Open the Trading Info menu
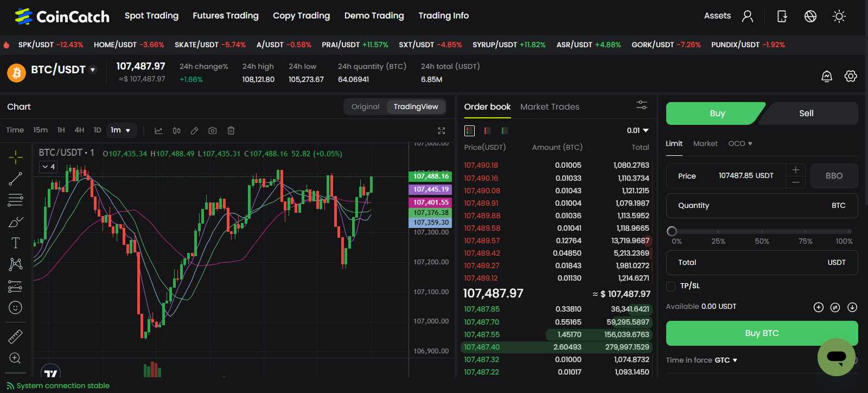The width and height of the screenshot is (868, 393). [443, 16]
